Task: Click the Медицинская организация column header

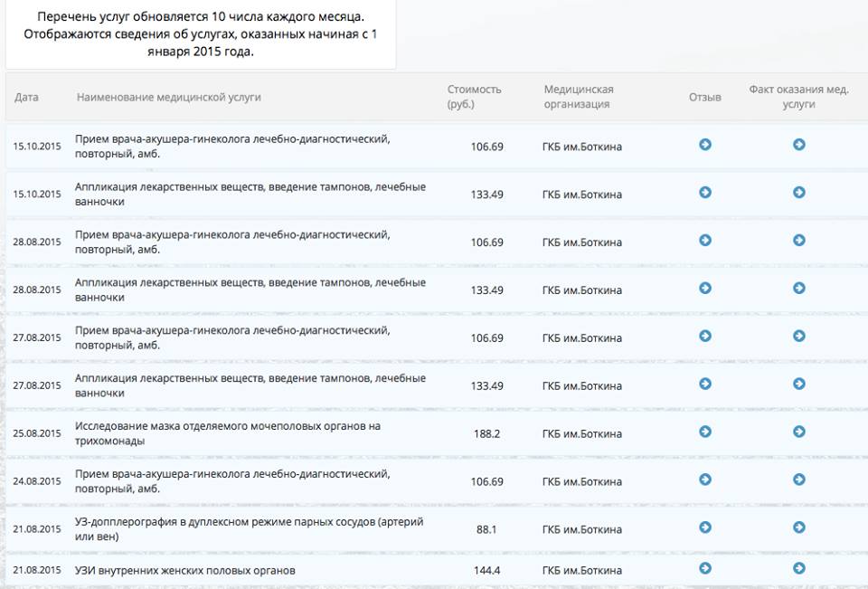Action: click(579, 97)
